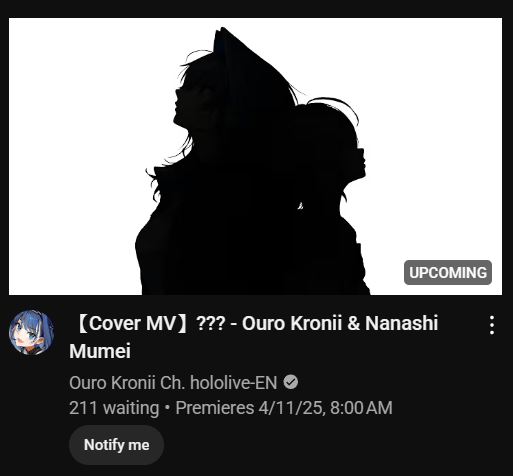Click the Notify me button

click(116, 445)
